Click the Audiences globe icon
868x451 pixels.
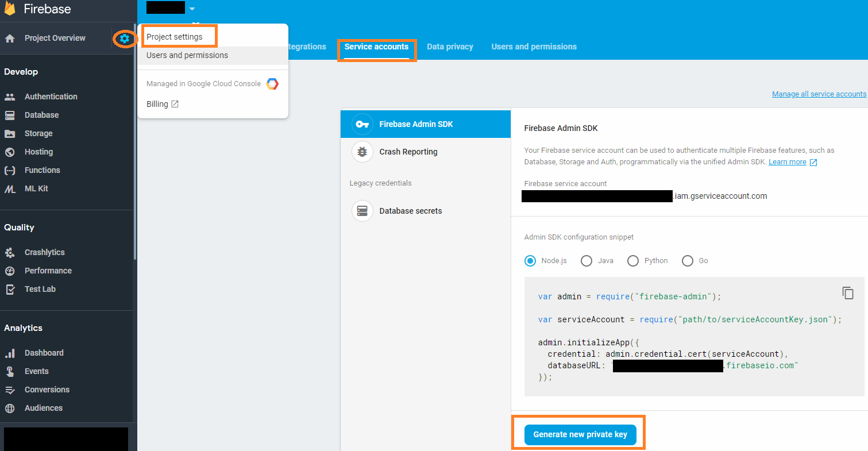tap(10, 408)
